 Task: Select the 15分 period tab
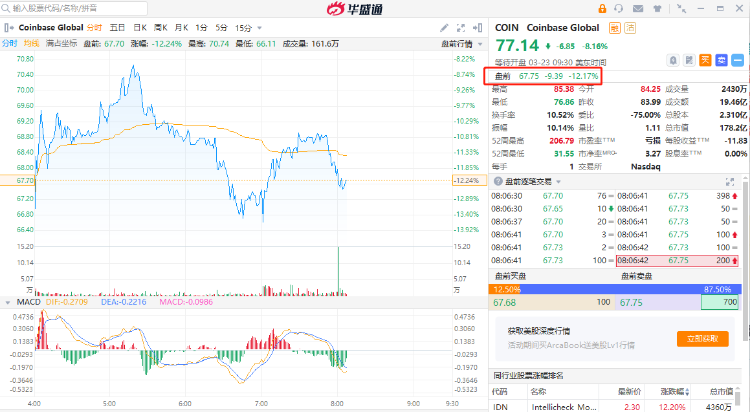tap(243, 28)
